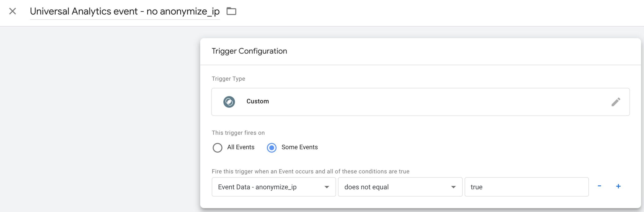Open the 'Event Data - anonymize_ip' variable dropdown
Viewport: 644px width, 212px height.
[274, 187]
